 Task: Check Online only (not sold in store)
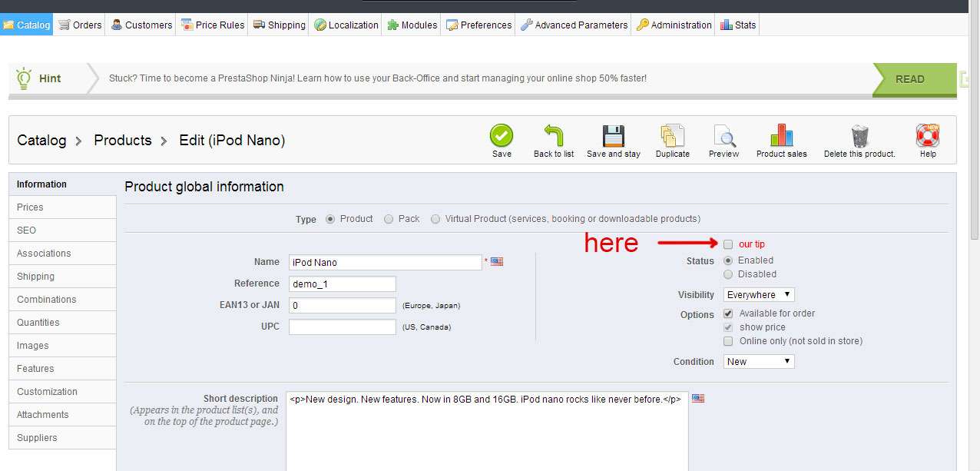728,341
